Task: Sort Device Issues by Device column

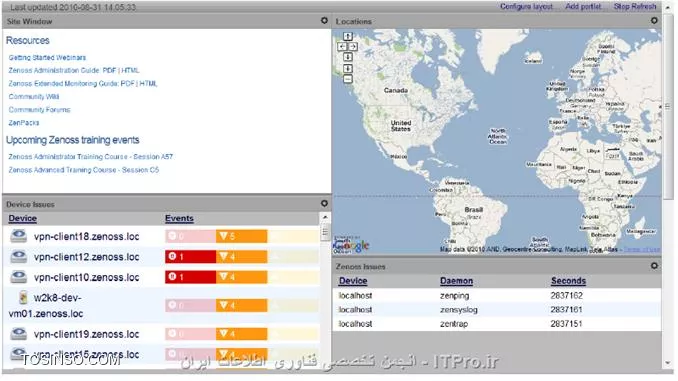Action: 22,218
